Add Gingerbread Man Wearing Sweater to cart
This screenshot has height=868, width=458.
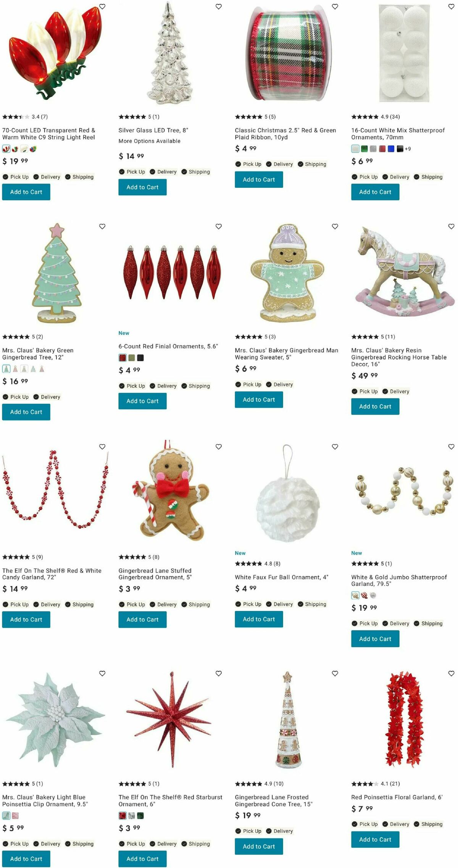pos(259,400)
